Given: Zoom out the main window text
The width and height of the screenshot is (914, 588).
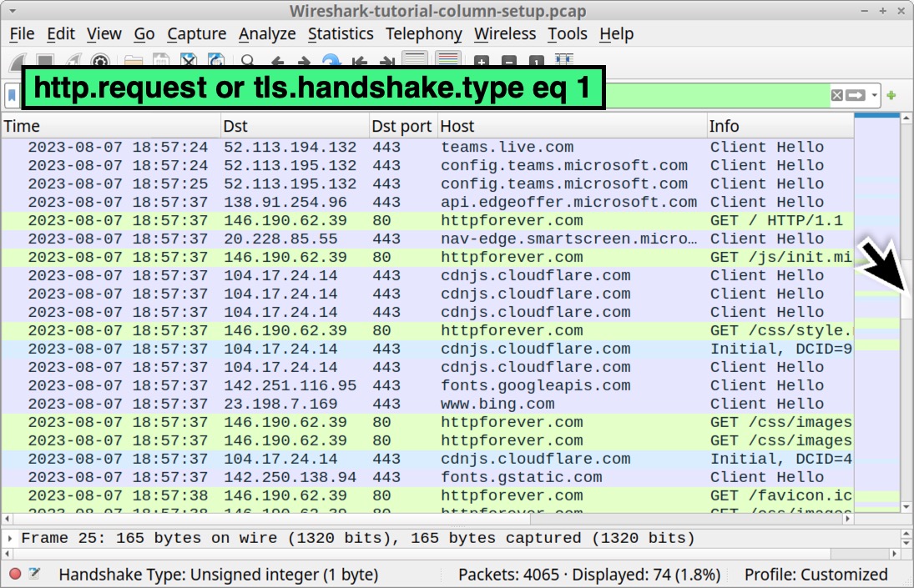Looking at the screenshot, I should [x=509, y=61].
